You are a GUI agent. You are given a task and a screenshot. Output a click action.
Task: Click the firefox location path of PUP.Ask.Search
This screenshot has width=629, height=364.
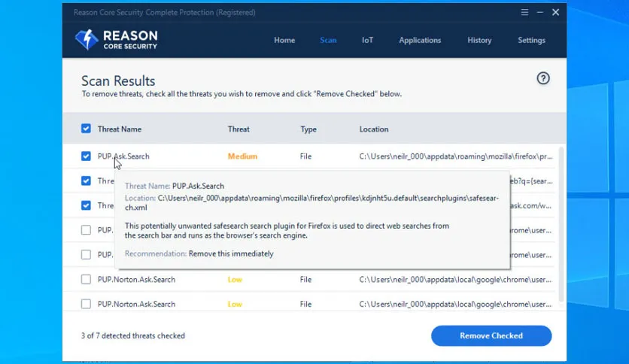(x=456, y=156)
